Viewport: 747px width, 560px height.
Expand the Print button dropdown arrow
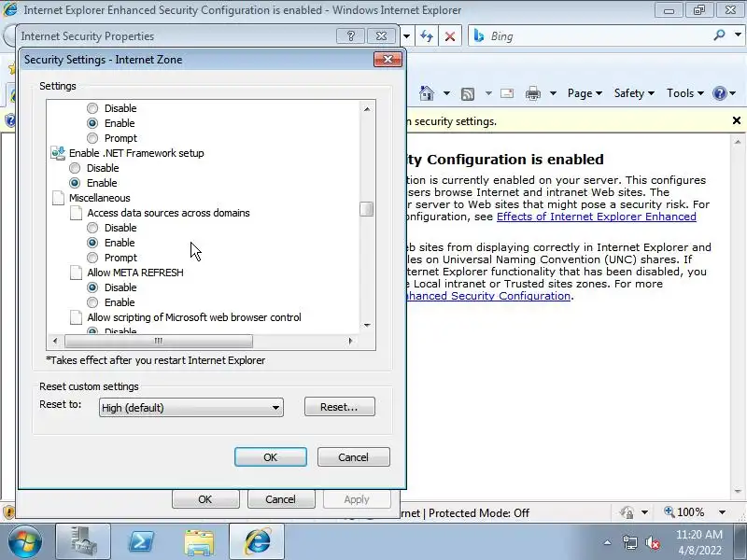coord(553,93)
